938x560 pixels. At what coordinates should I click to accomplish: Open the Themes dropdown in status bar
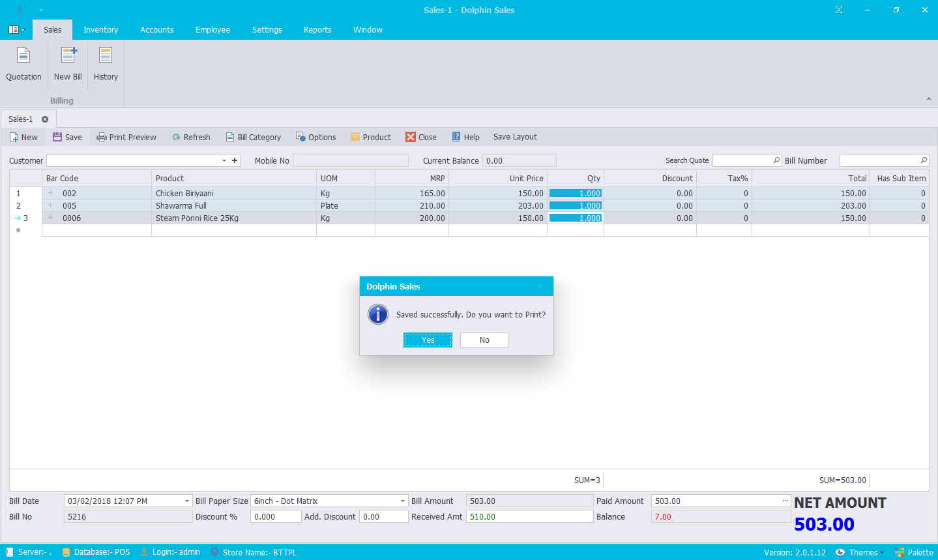860,552
